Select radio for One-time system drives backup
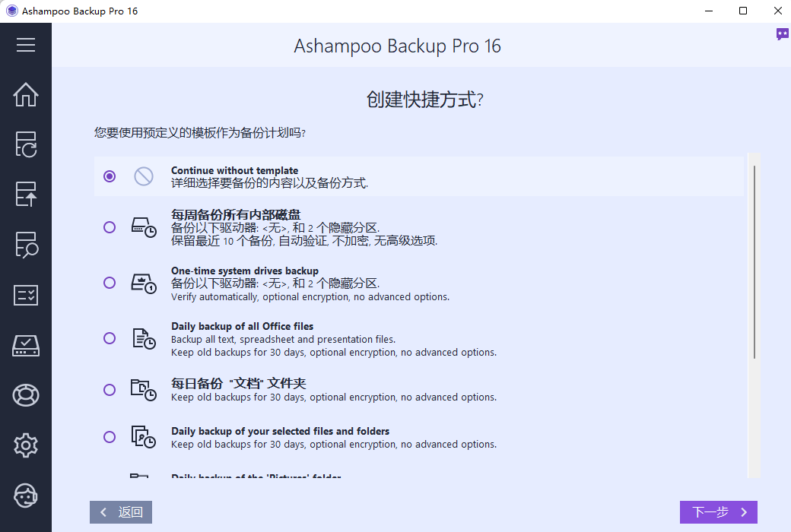Image resolution: width=791 pixels, height=532 pixels. (x=110, y=283)
